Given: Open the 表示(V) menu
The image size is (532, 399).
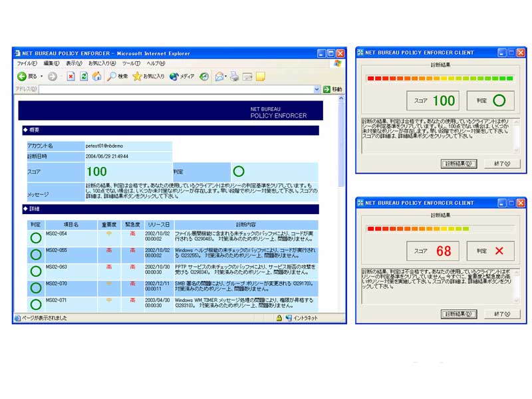Looking at the screenshot, I should coord(74,63).
